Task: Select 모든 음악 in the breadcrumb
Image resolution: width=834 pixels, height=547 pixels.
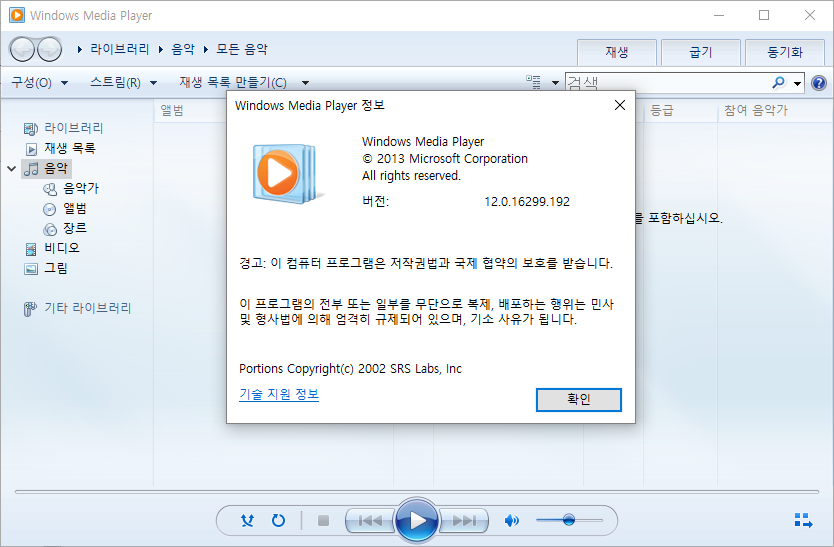Action: (x=242, y=49)
